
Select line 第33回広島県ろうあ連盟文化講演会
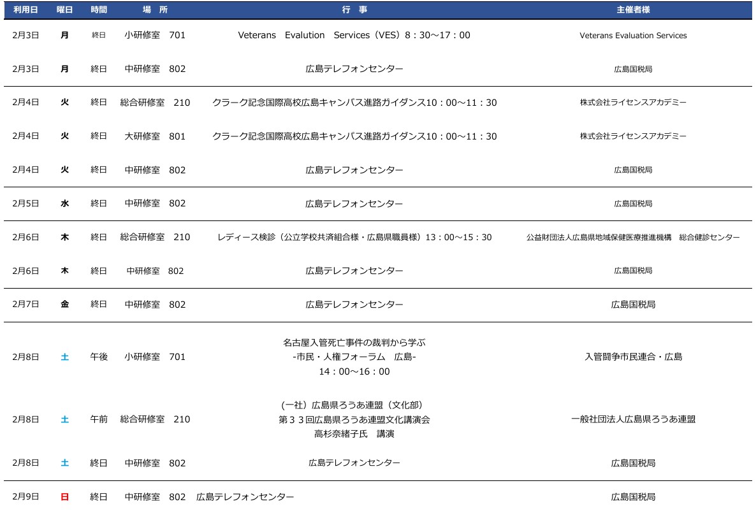pyautogui.click(x=354, y=420)
